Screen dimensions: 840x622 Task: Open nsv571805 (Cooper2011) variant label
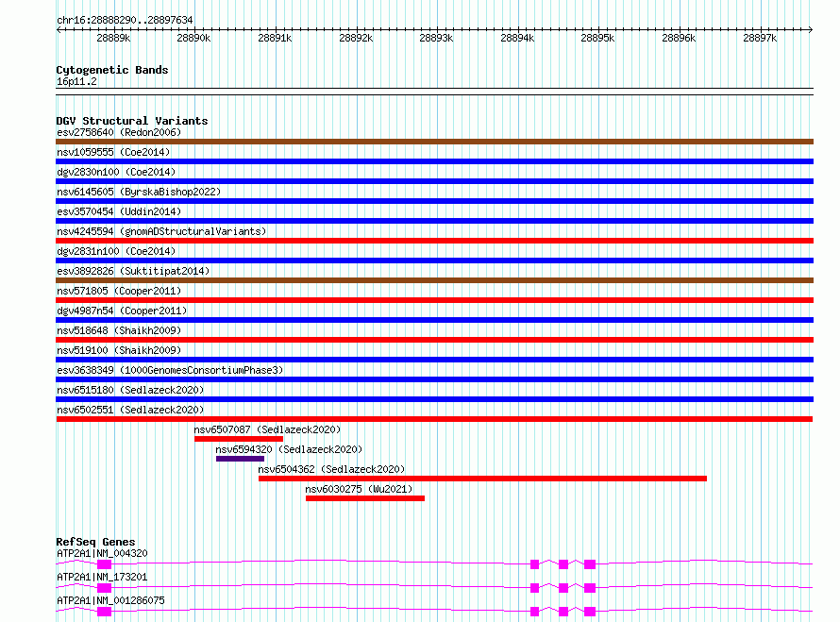point(119,291)
